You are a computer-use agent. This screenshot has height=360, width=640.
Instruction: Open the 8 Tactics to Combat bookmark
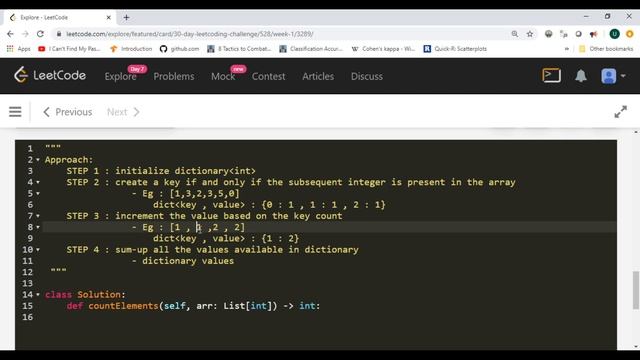pyautogui.click(x=239, y=49)
